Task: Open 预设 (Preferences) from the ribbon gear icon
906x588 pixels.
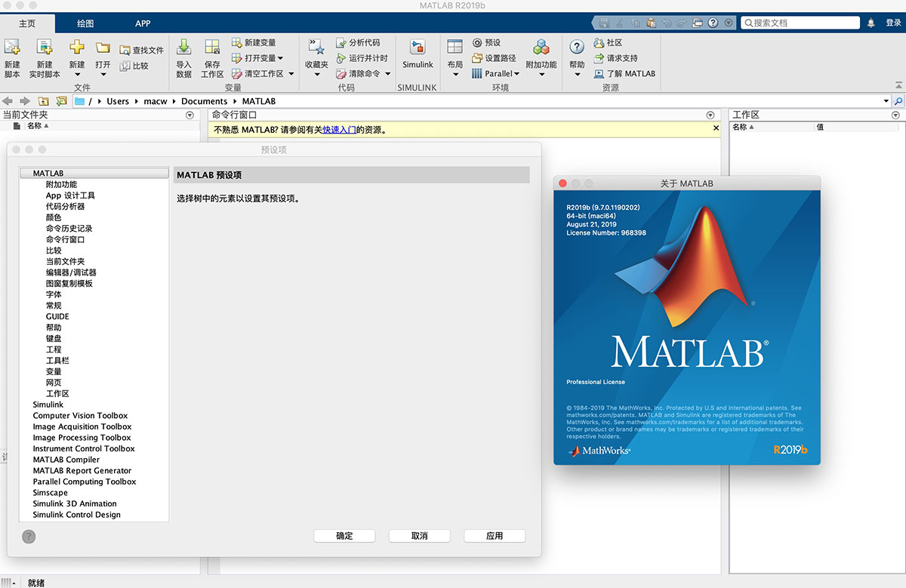Action: (x=477, y=43)
